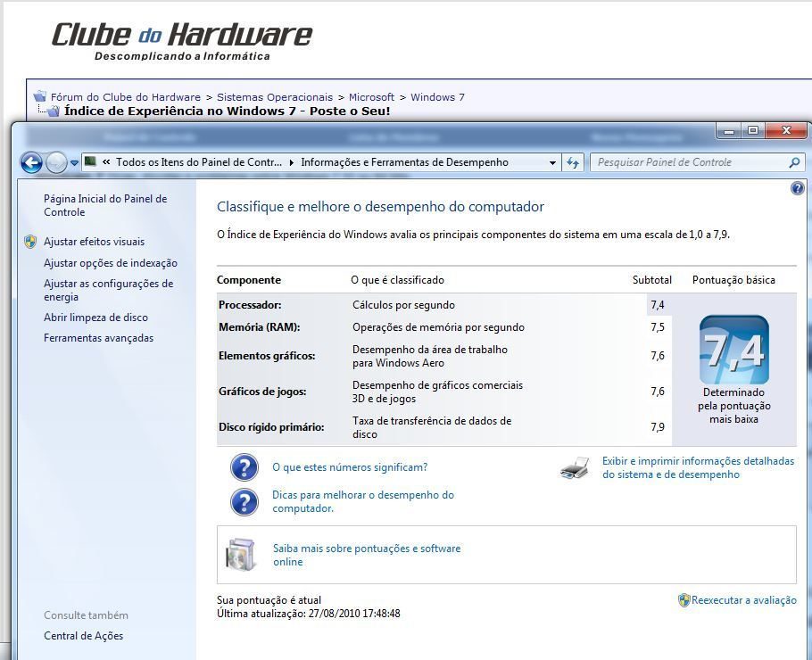Click the printer icon
Viewport: 812px width, 660px height.
coord(575,467)
